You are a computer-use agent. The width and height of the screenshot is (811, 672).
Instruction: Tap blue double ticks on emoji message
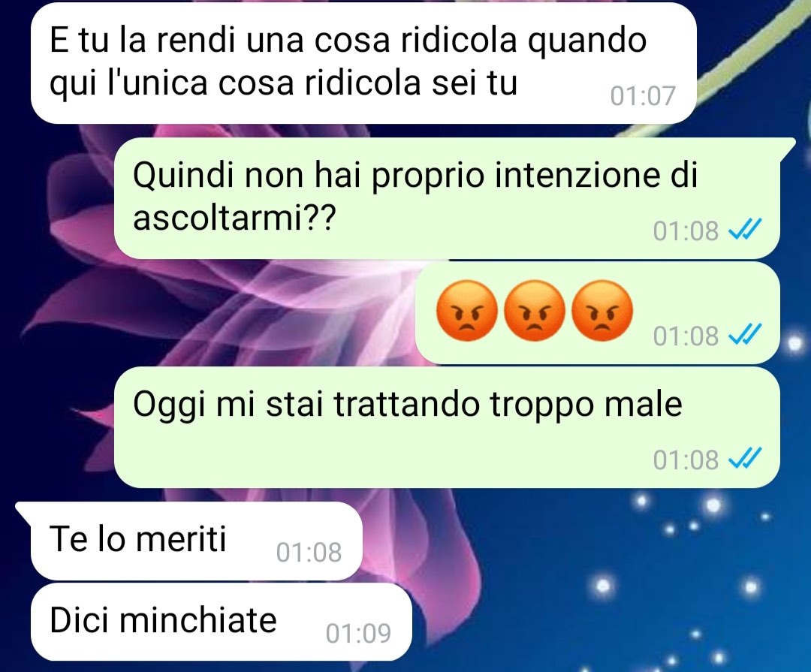(745, 335)
